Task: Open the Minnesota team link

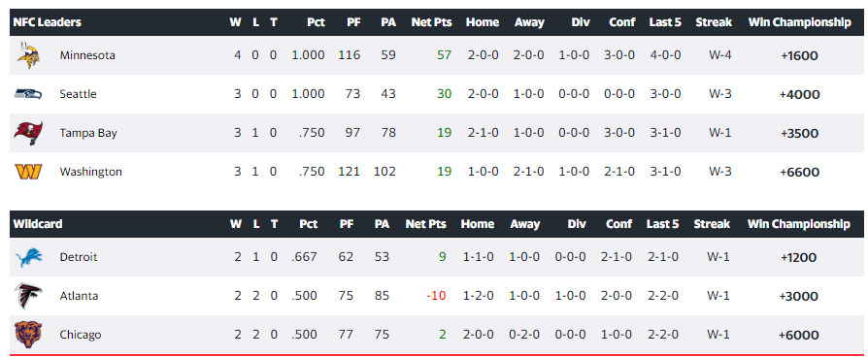Action: pos(87,55)
